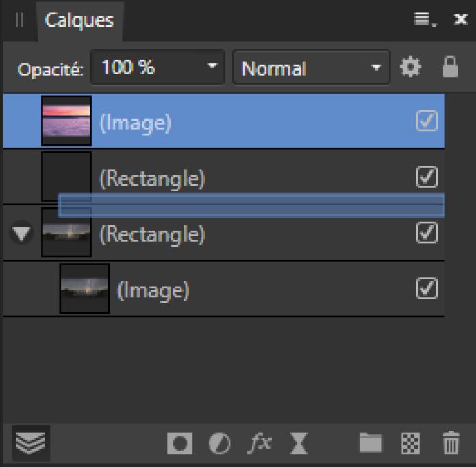The width and height of the screenshot is (476, 467).
Task: Open the Normal blend mode dropdown
Action: [x=375, y=68]
